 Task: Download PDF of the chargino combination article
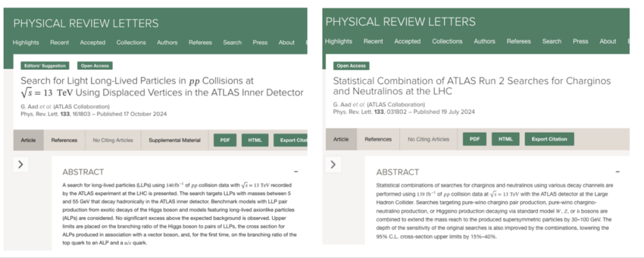tap(474, 139)
